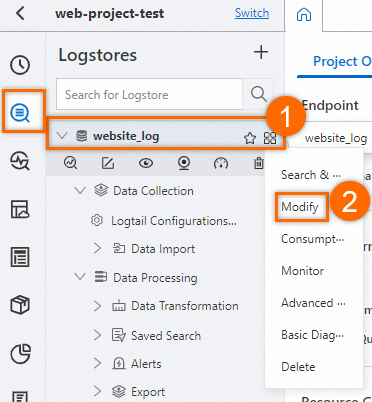The height and width of the screenshot is (402, 372).
Task: Open Logtail Configurations item
Action: (x=174, y=221)
